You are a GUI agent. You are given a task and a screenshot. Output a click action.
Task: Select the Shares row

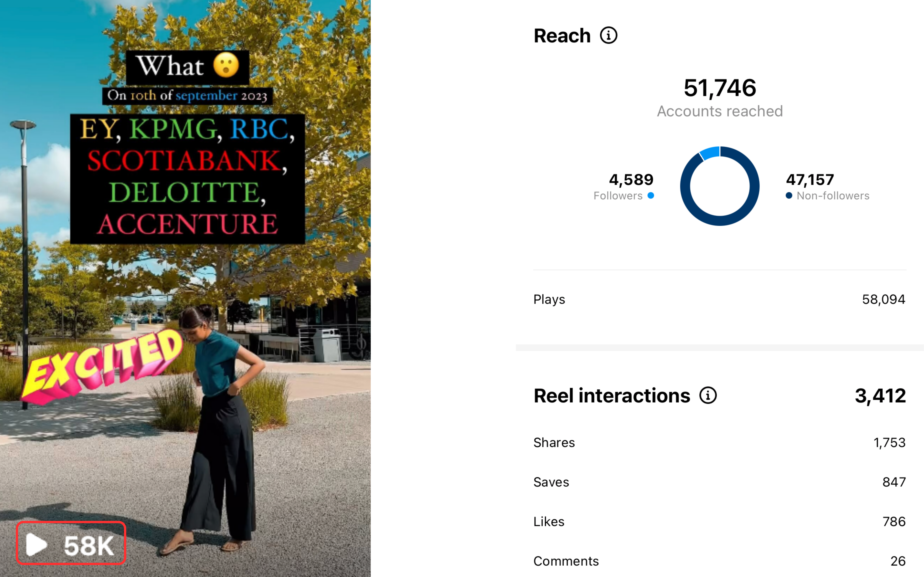(x=719, y=443)
